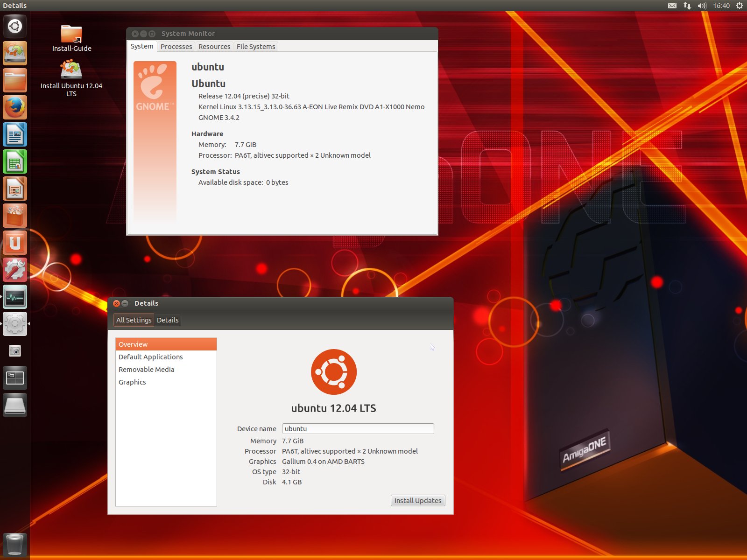Open System Monitor launcher icon
The height and width of the screenshot is (560, 747).
point(15,297)
